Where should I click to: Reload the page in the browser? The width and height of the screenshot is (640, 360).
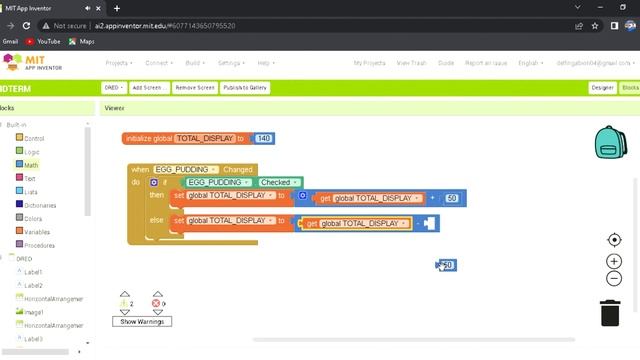[x=27, y=26]
